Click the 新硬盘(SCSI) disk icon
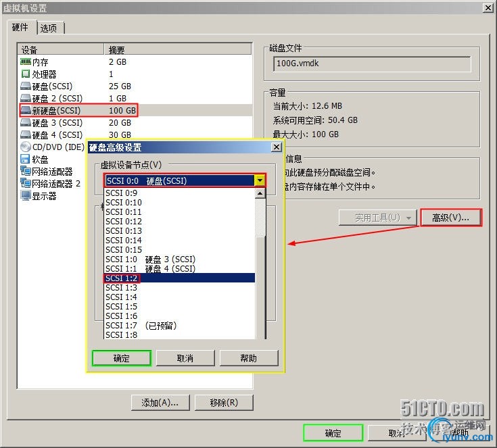 pos(26,111)
